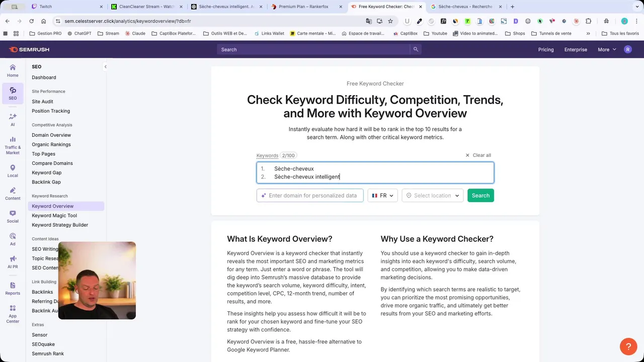Open the Reports sidebar section

[x=13, y=289]
